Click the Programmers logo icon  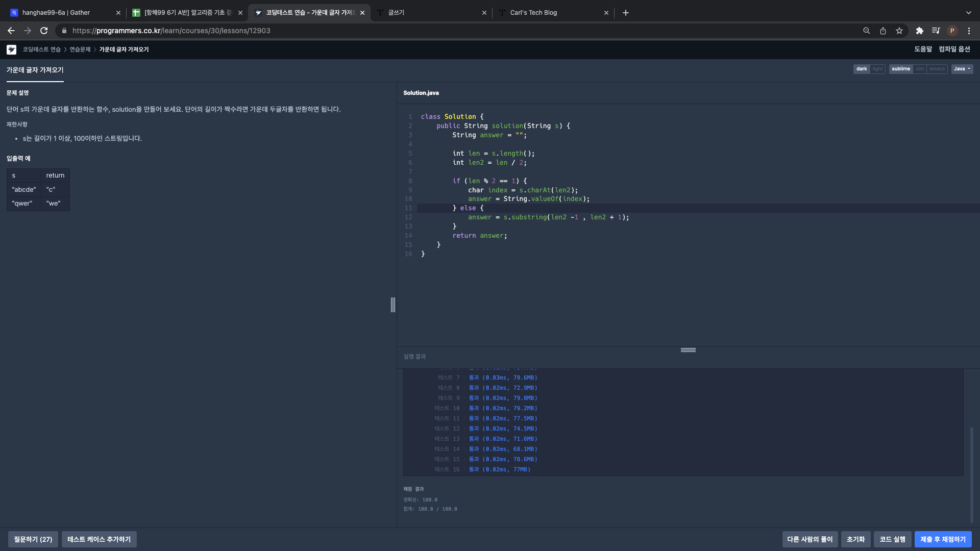tap(11, 49)
